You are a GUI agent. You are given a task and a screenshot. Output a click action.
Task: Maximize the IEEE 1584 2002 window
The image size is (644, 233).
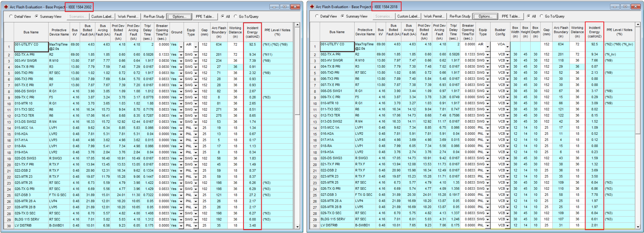click(x=284, y=7)
